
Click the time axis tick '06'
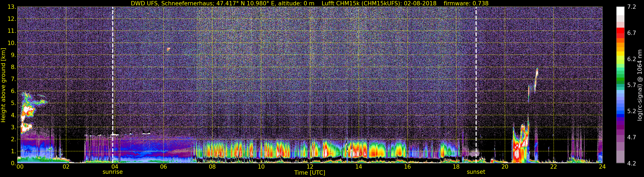(164, 167)
